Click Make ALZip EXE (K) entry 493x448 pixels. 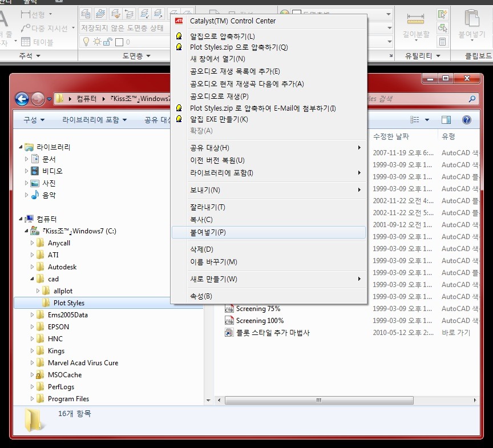pos(219,119)
